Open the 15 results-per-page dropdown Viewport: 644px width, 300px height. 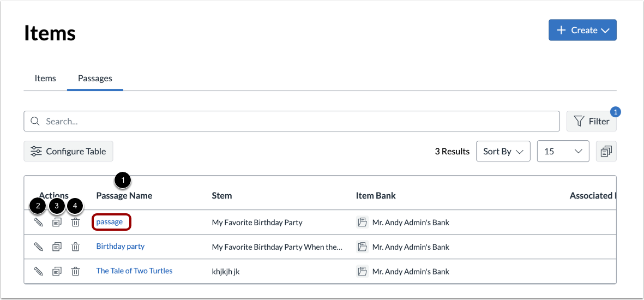point(563,152)
